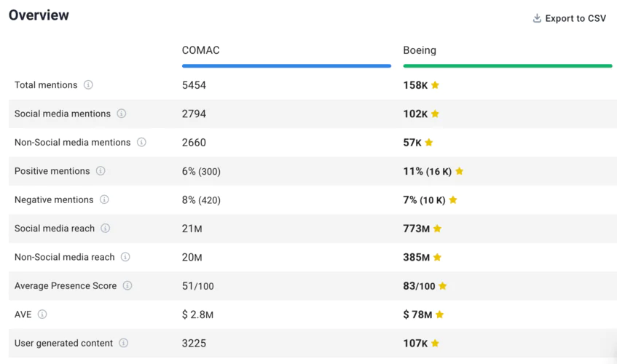Viewport: 617px width, 364px height.
Task: Select COMAC negative mentions 8% (420)
Action: (x=201, y=200)
